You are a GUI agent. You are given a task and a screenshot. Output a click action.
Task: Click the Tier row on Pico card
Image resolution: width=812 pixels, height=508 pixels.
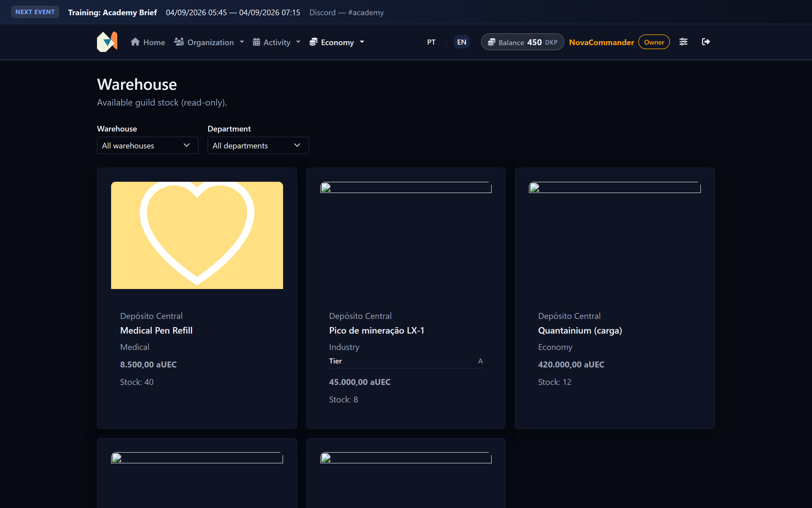406,361
